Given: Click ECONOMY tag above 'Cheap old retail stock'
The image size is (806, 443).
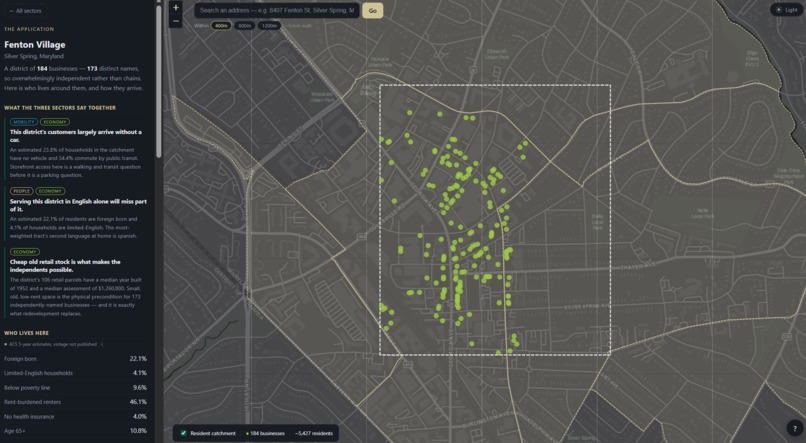Looking at the screenshot, I should point(25,252).
